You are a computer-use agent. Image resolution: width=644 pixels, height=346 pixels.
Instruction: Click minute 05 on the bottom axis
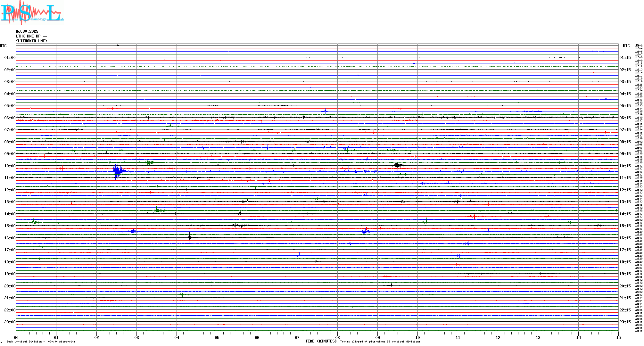point(217,338)
